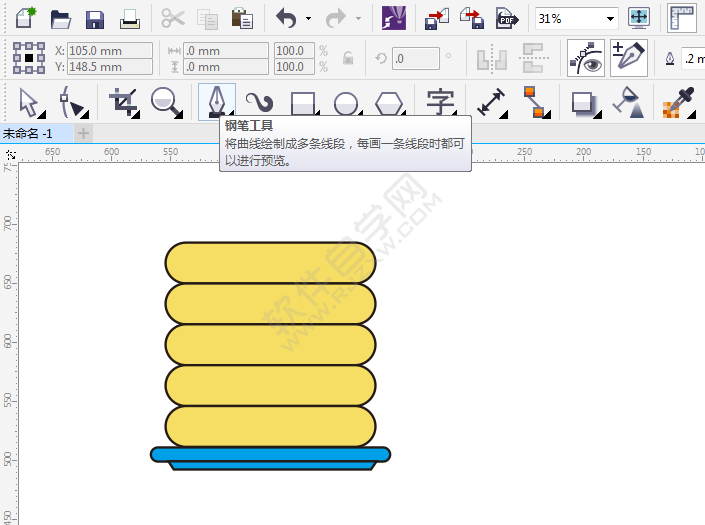
Task: Activate the Zoom magnifier tool
Action: click(x=165, y=102)
